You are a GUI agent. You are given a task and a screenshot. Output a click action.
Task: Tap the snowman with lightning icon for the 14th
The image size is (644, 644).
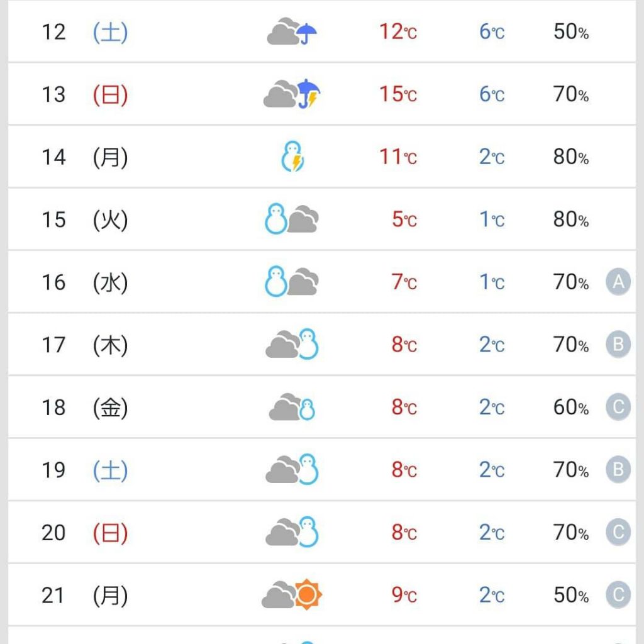[x=292, y=157]
